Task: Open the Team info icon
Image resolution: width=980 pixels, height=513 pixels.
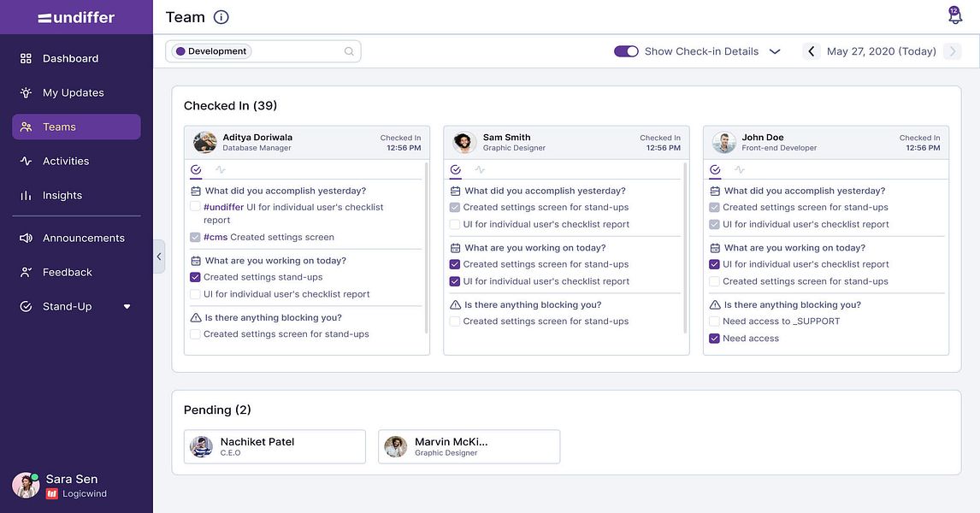Action: tap(221, 17)
